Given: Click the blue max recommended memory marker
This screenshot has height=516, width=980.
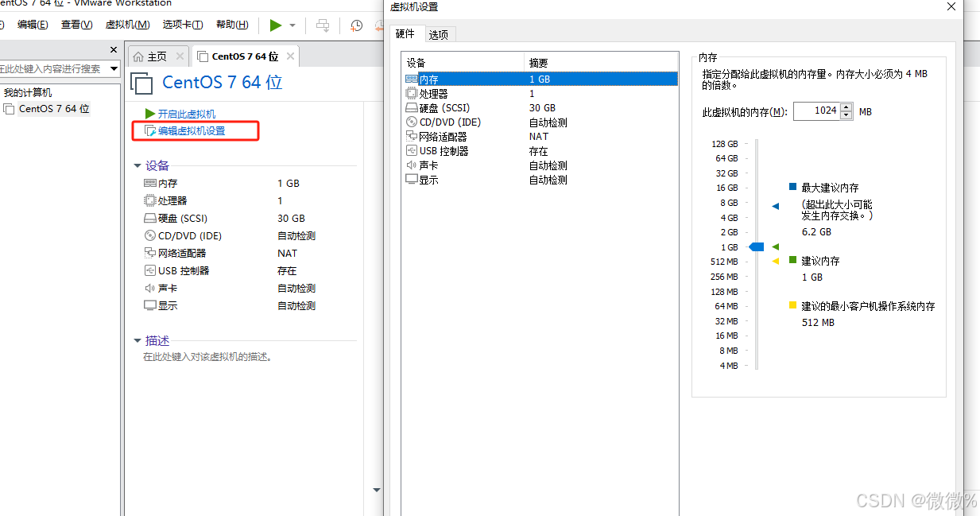Looking at the screenshot, I should (x=776, y=206).
